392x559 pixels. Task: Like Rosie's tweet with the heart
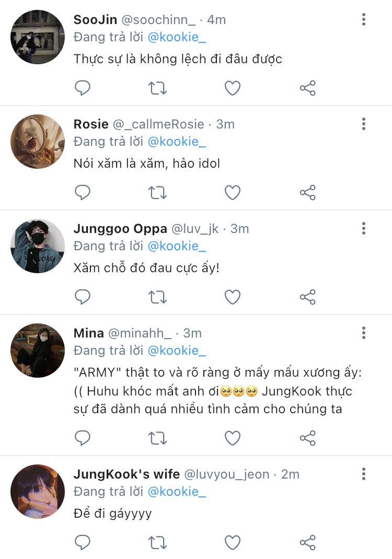(x=232, y=192)
